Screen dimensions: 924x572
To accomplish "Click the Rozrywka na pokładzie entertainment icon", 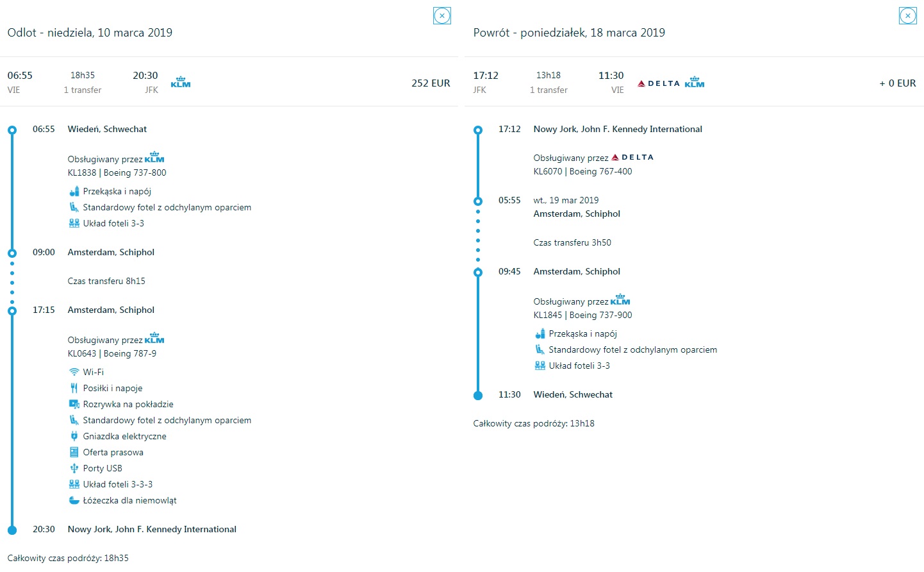I will pyautogui.click(x=74, y=404).
